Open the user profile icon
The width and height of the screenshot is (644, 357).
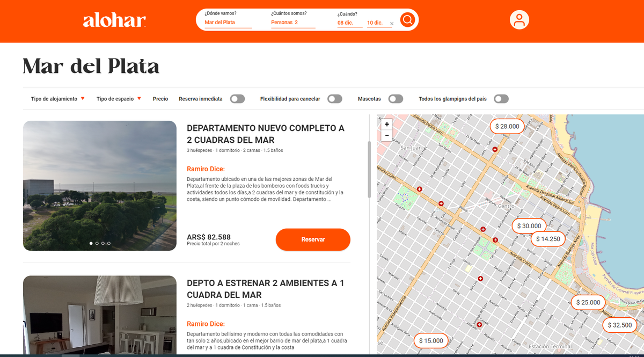coord(518,19)
